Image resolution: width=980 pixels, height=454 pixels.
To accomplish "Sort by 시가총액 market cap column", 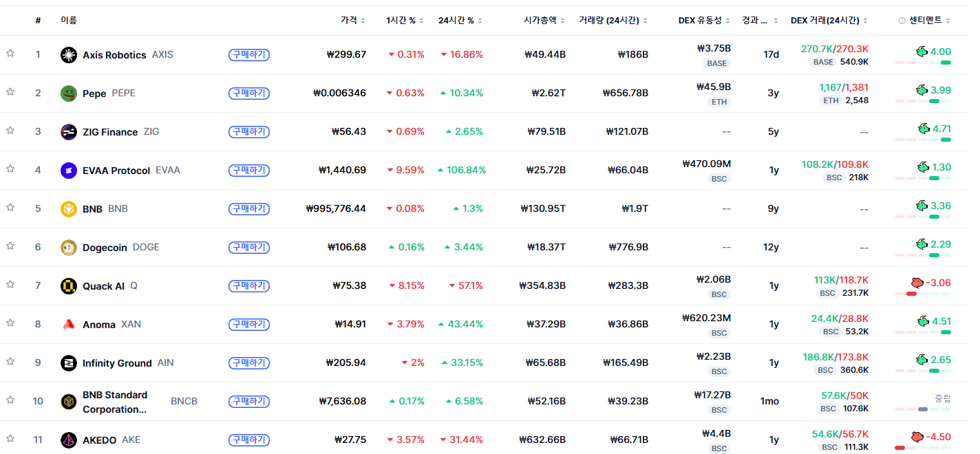I will tap(544, 21).
